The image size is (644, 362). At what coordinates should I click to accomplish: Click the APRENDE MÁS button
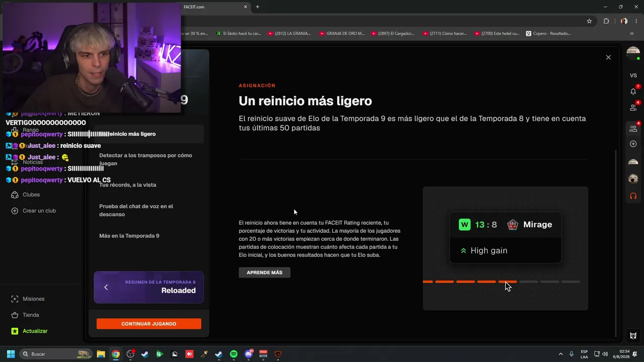tap(265, 273)
